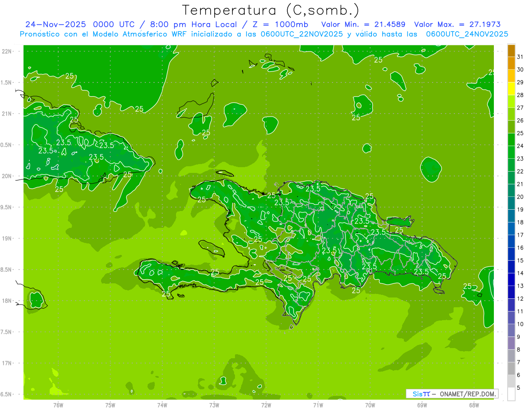Select the "Valor Max. = 27.1973" text
This screenshot has height=411, width=532.
tap(458, 24)
